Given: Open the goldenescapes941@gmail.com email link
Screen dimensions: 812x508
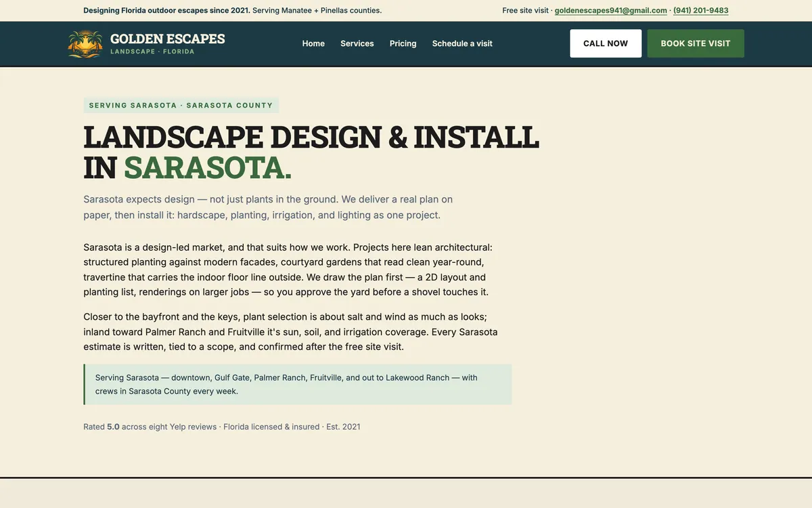Looking at the screenshot, I should coord(611,10).
